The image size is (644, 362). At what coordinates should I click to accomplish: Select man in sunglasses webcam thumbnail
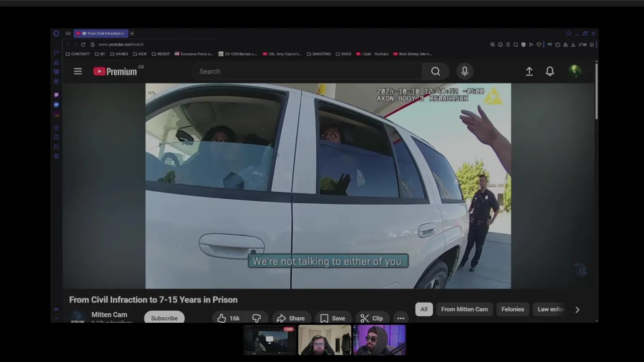[x=379, y=340]
